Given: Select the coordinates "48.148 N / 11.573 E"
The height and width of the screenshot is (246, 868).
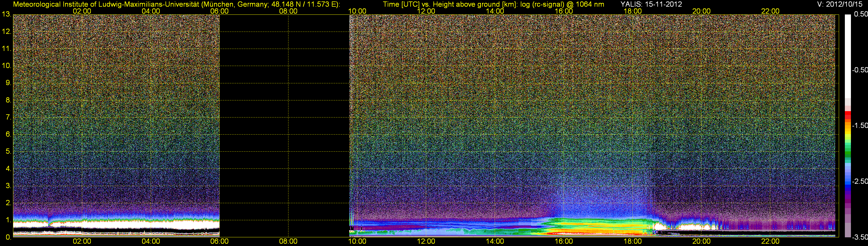Looking at the screenshot, I should point(303,4).
